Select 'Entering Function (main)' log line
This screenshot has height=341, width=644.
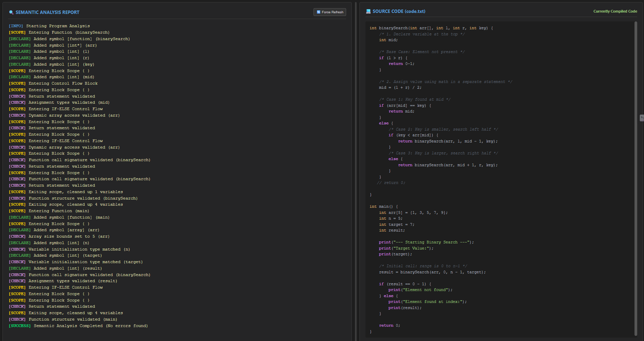(49, 211)
